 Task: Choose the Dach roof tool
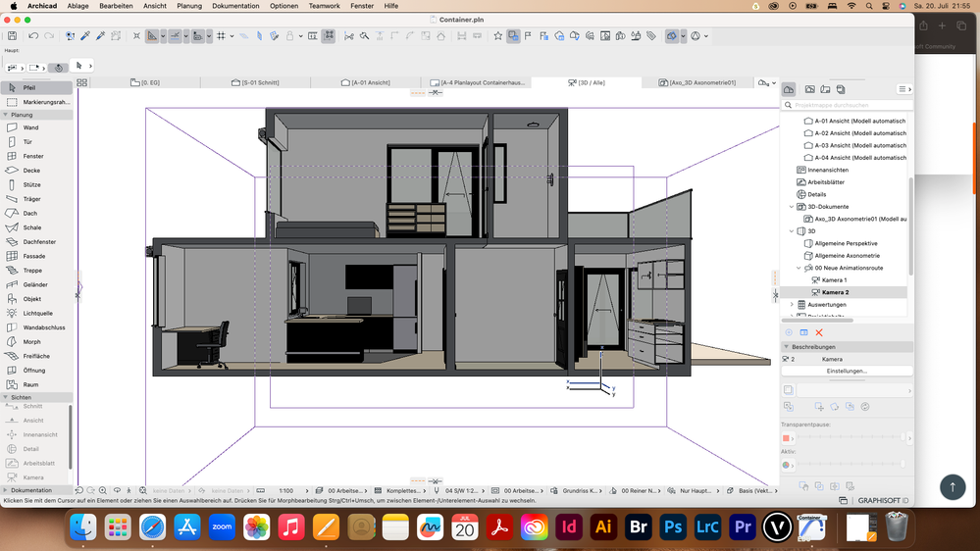30,213
